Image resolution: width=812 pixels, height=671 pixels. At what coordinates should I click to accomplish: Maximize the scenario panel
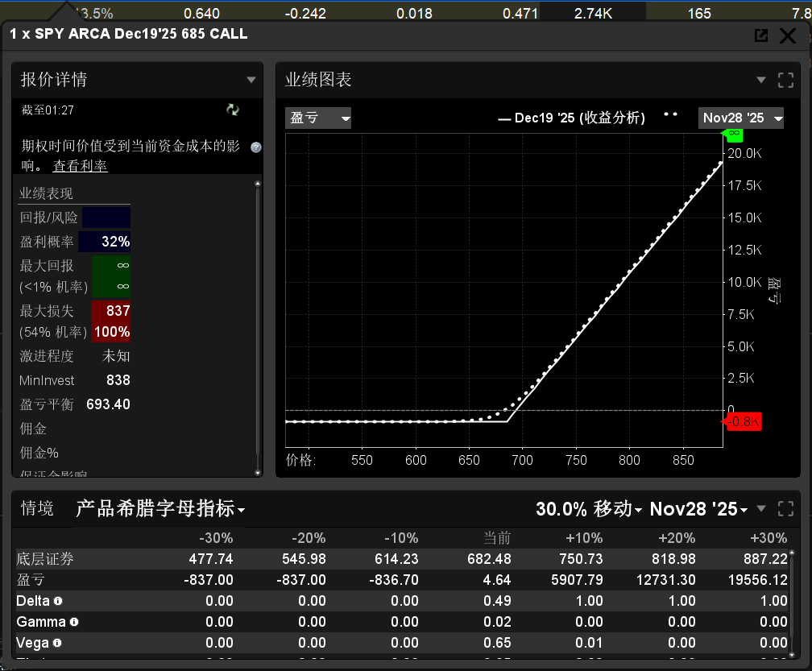point(785,509)
